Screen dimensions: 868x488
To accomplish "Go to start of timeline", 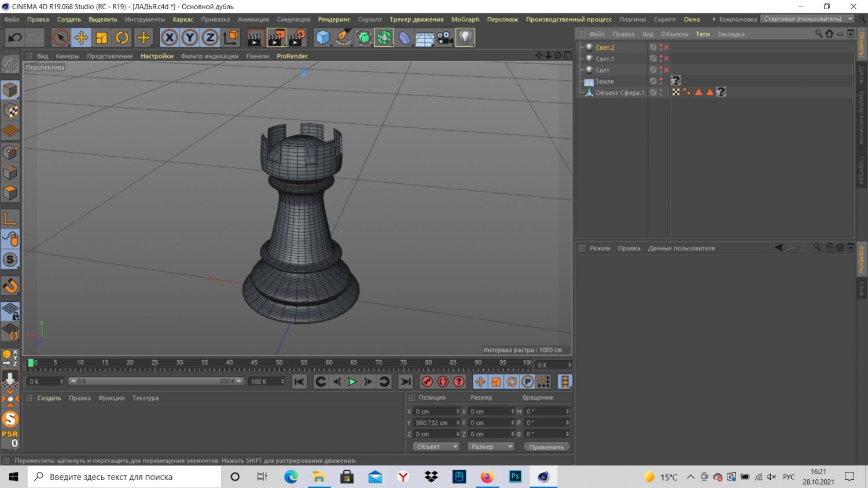I will (x=299, y=382).
